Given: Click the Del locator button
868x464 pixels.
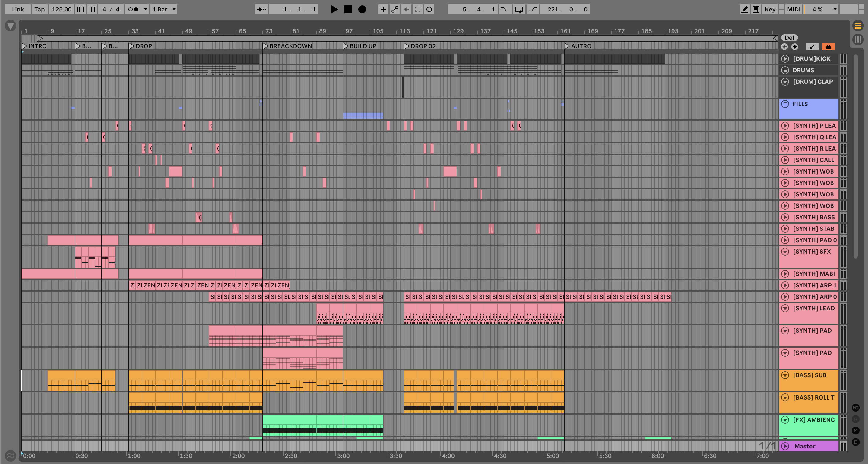Looking at the screenshot, I should pyautogui.click(x=789, y=38).
